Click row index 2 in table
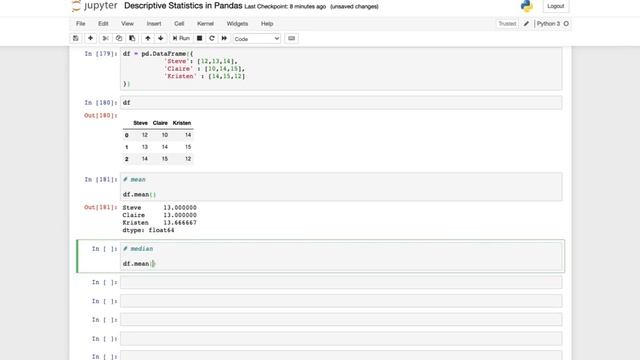Image resolution: width=640 pixels, height=360 pixels. tap(127, 159)
